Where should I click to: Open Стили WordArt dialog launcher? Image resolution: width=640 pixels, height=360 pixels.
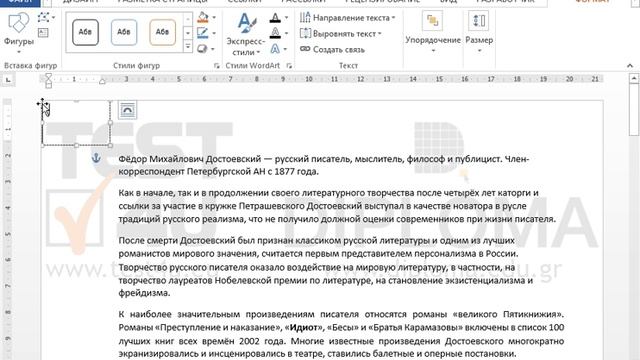[x=289, y=66]
